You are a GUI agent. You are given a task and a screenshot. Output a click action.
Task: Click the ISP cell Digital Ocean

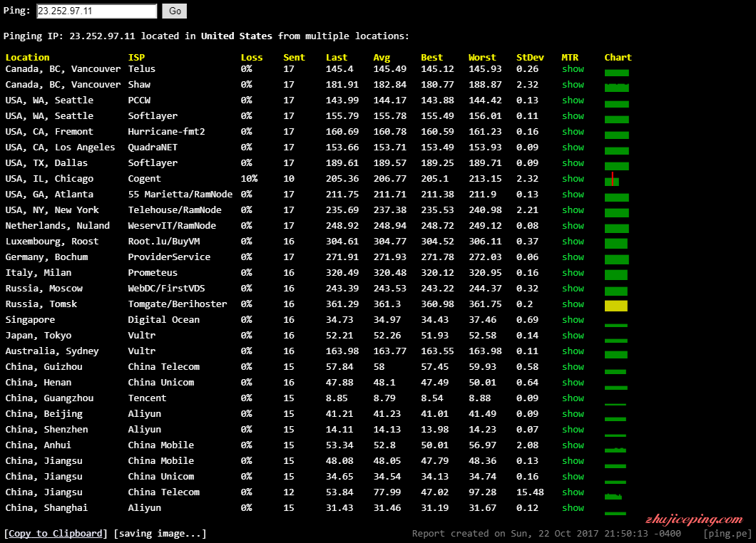tap(163, 319)
